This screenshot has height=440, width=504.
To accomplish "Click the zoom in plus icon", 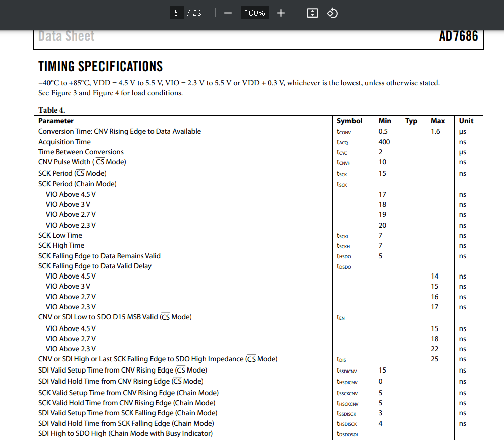I will pyautogui.click(x=281, y=13).
